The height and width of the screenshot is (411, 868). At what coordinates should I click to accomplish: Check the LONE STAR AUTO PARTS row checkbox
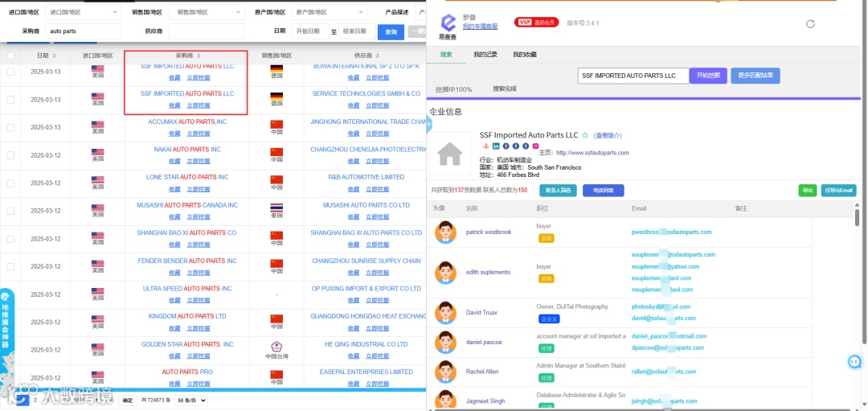(x=10, y=183)
